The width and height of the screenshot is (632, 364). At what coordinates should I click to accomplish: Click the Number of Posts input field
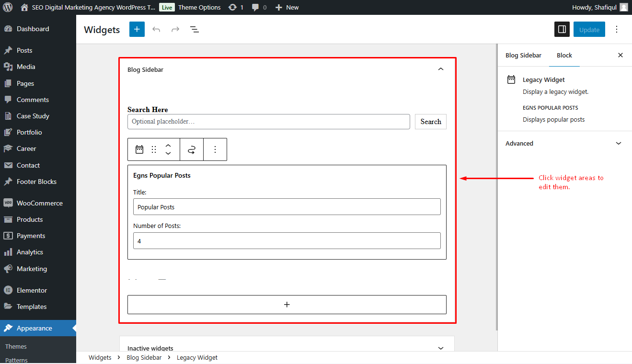287,241
